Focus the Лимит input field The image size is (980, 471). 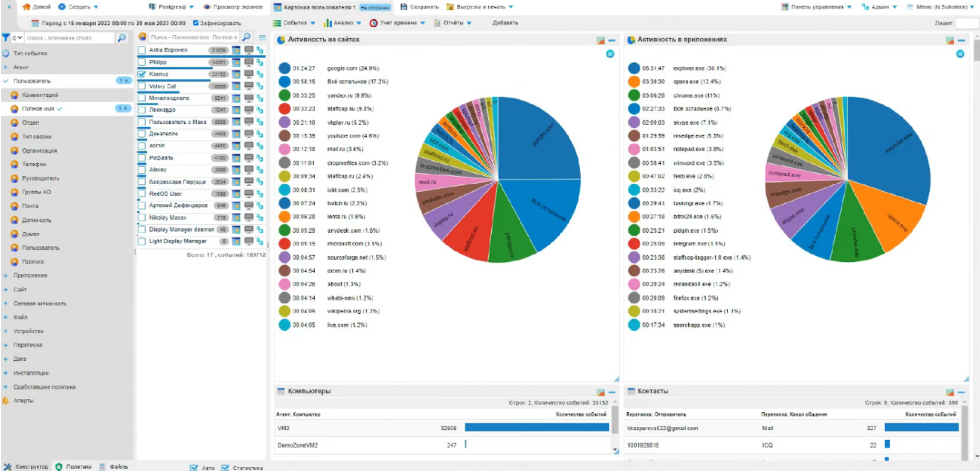coord(967,23)
